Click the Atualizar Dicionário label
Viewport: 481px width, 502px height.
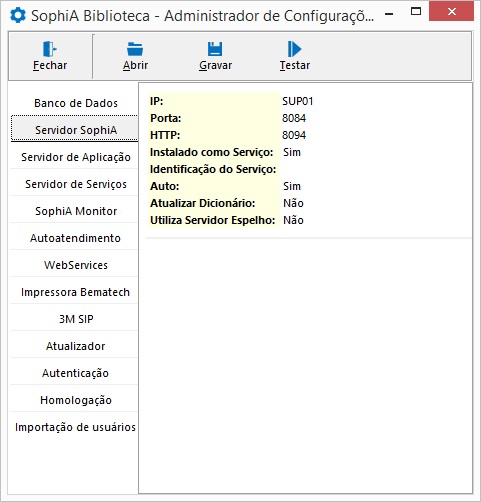point(203,203)
